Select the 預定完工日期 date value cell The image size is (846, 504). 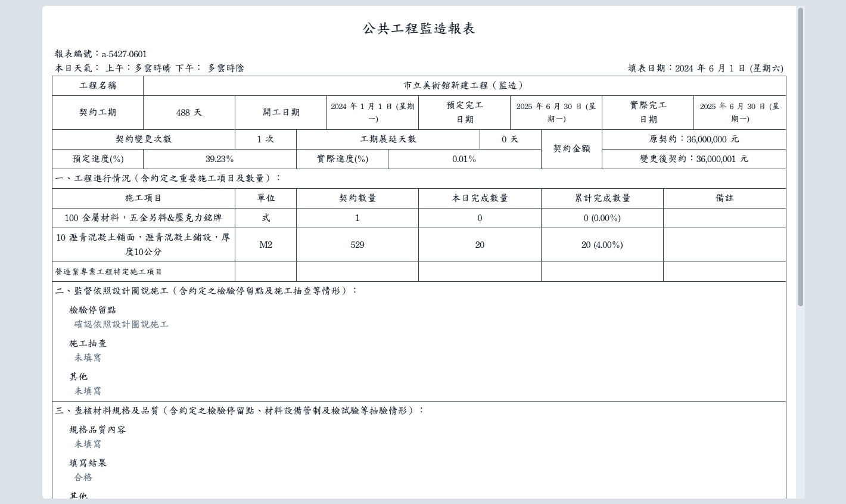[556, 113]
